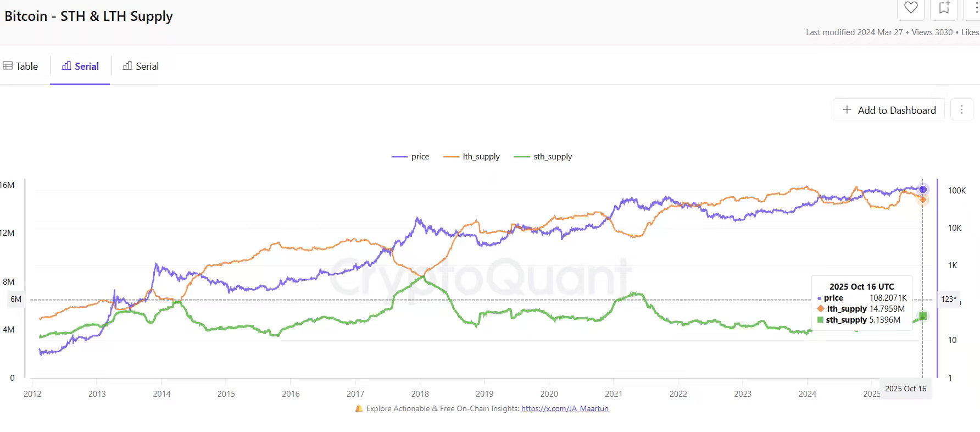Click the 2025 Oct 16 date axis label
The height and width of the screenshot is (432, 980).
click(905, 389)
